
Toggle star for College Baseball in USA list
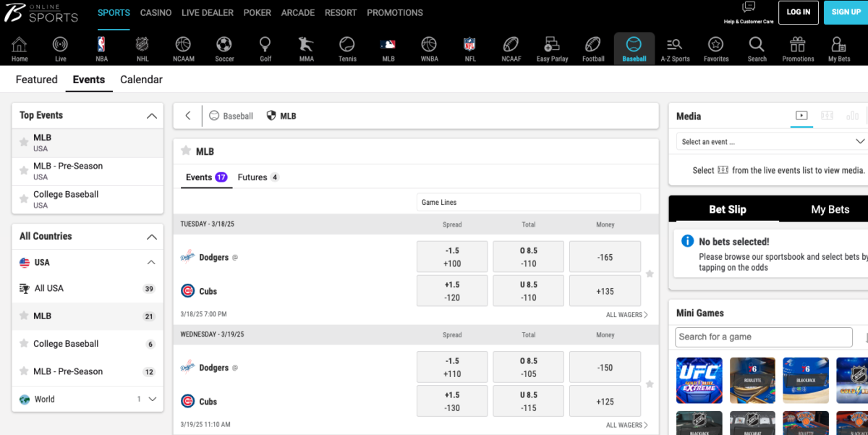tap(24, 344)
